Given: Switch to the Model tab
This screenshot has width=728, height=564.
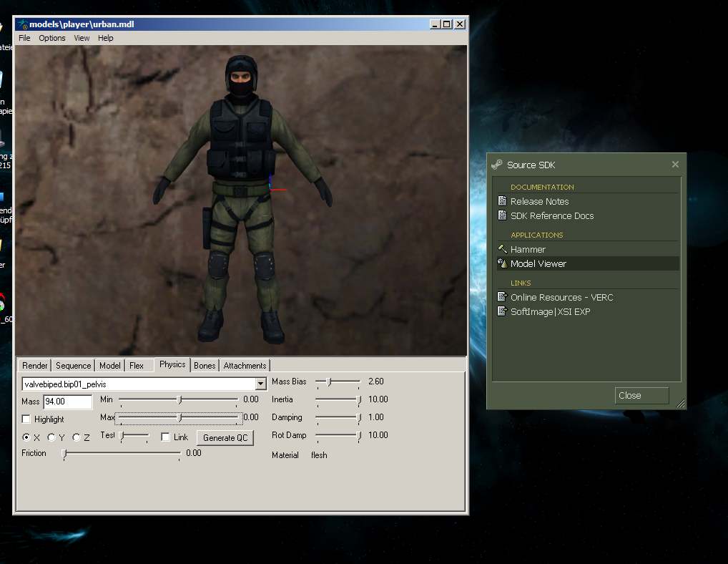Looking at the screenshot, I should tap(110, 366).
